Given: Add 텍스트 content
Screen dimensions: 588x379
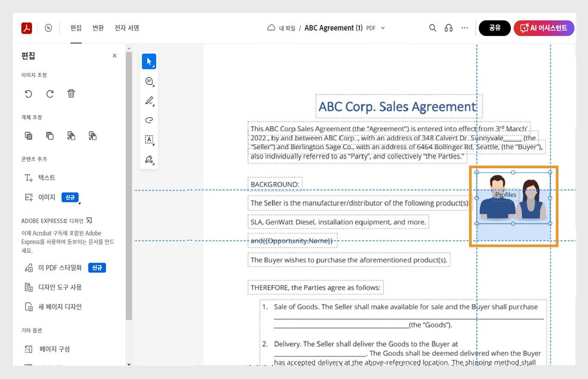Looking at the screenshot, I should point(40,178).
